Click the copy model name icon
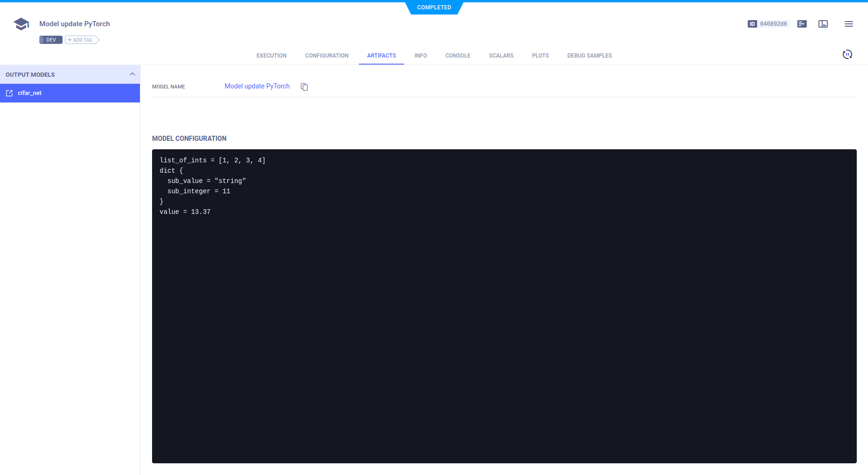Screen dimensions: 868x475 point(304,87)
